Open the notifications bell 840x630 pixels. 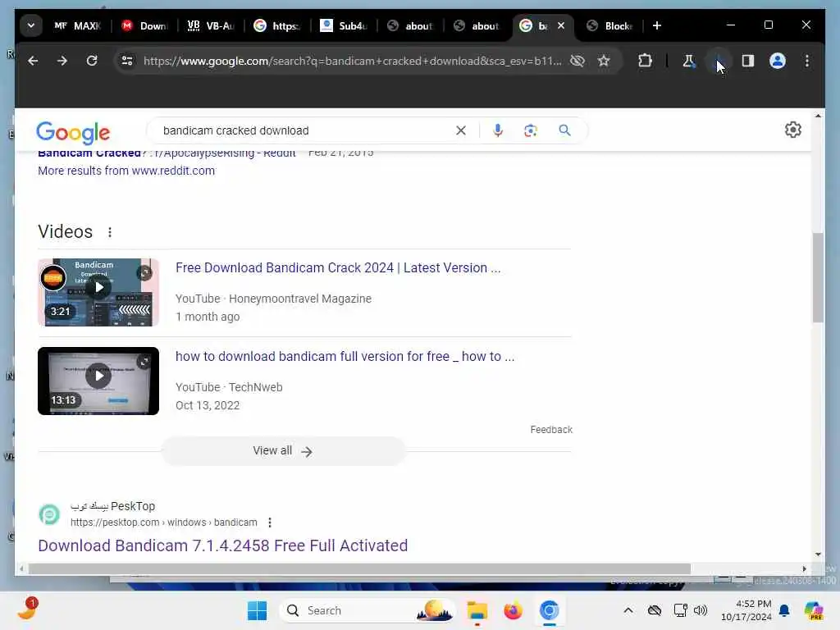coord(784,610)
